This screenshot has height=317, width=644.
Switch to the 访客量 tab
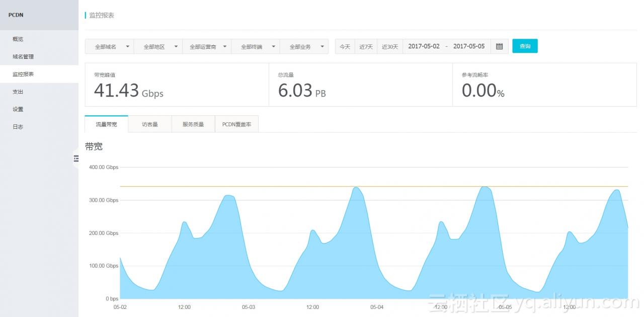(150, 124)
